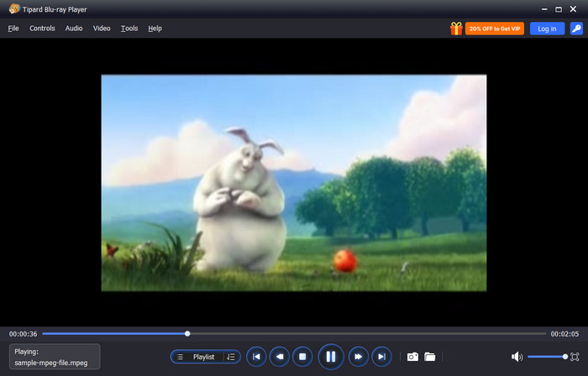The image size is (588, 376).
Task: Skip to the next track
Action: 381,357
